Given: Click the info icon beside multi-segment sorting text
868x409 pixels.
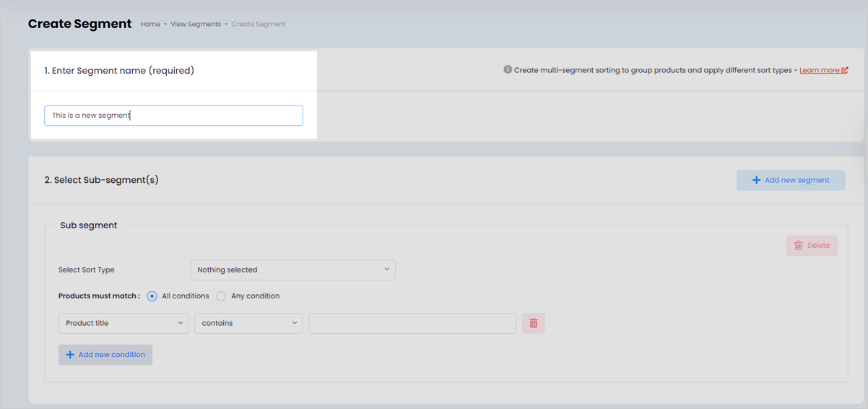Looking at the screenshot, I should click(x=508, y=70).
